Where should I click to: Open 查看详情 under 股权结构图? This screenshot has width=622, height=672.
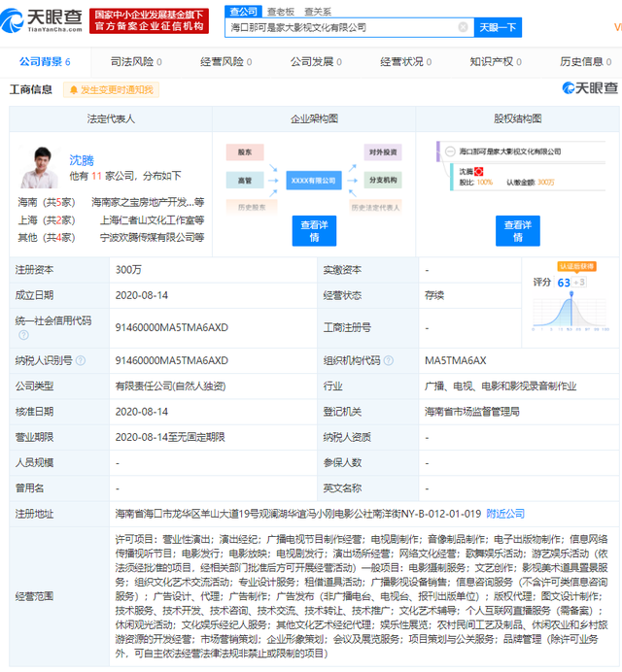[518, 231]
